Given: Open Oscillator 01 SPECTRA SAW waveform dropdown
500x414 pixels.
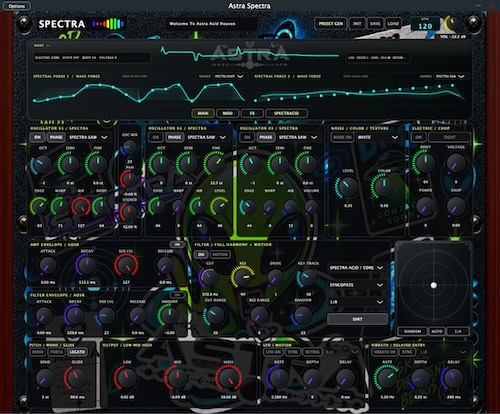Looking at the screenshot, I should pos(88,137).
